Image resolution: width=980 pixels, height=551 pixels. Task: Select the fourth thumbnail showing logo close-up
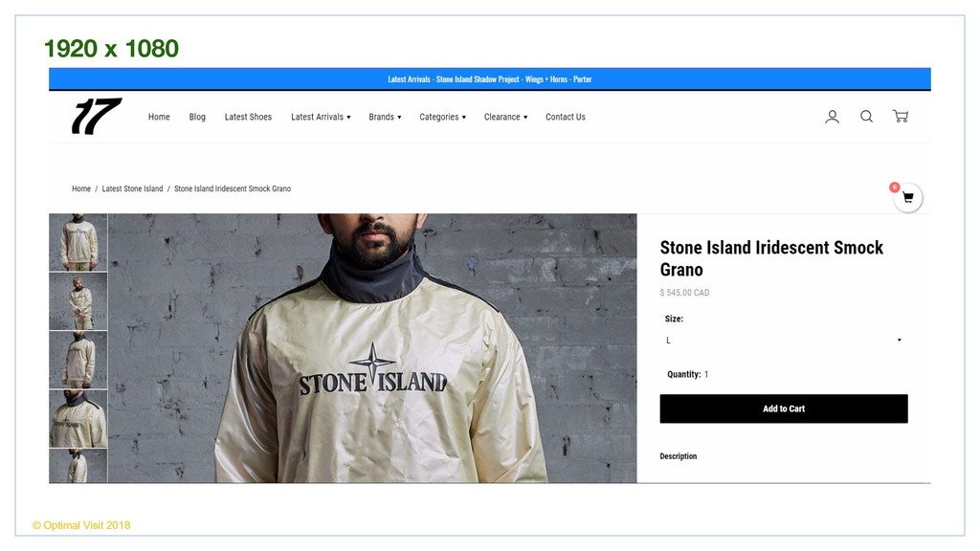tap(78, 419)
